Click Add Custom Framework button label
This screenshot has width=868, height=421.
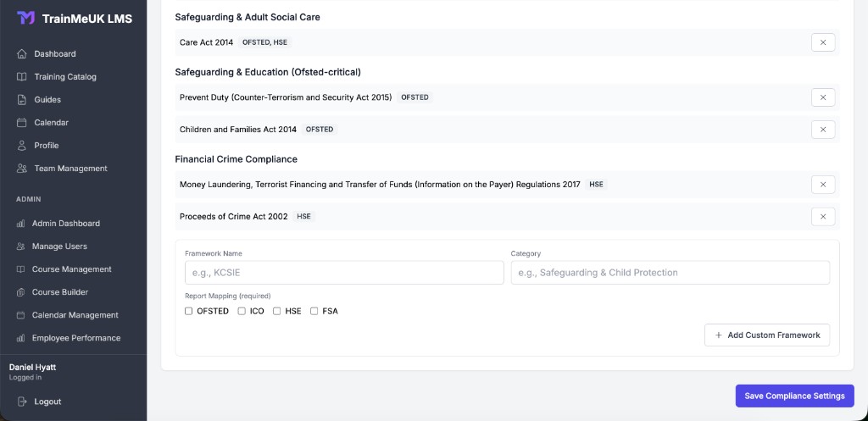pyautogui.click(x=774, y=335)
